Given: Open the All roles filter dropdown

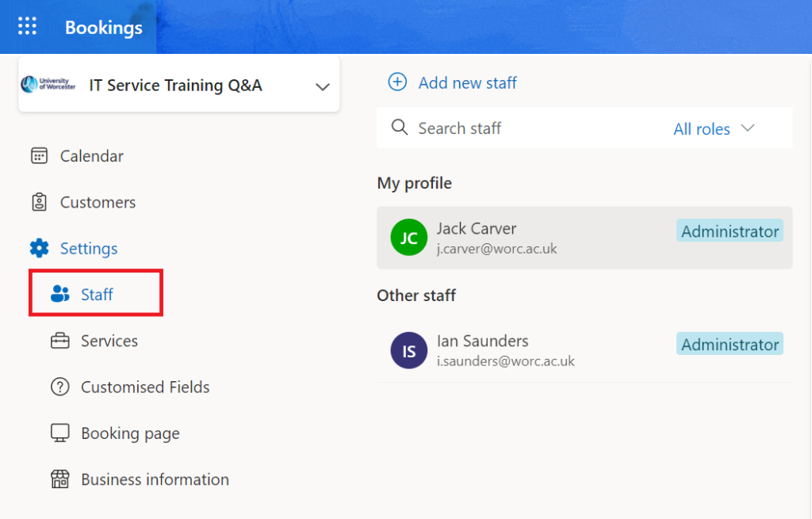Looking at the screenshot, I should [714, 128].
